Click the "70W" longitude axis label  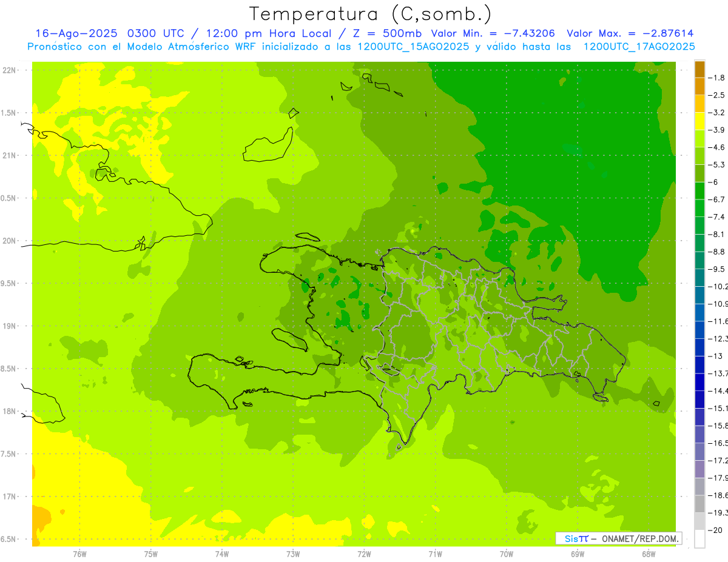[507, 554]
